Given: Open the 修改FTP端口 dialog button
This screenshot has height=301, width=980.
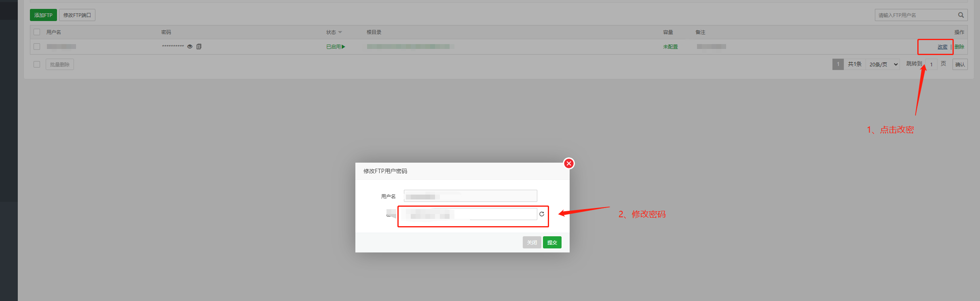Looking at the screenshot, I should tap(77, 15).
